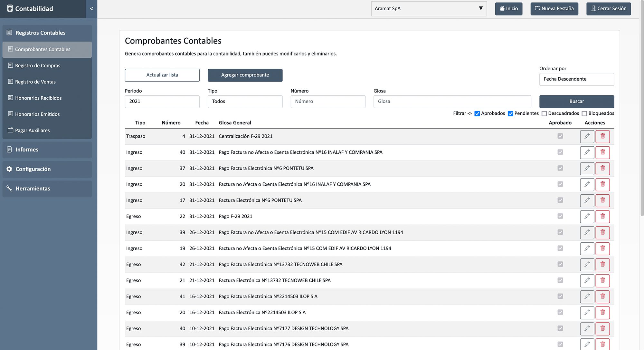Collapse the sidebar with arrow icon

tap(91, 9)
